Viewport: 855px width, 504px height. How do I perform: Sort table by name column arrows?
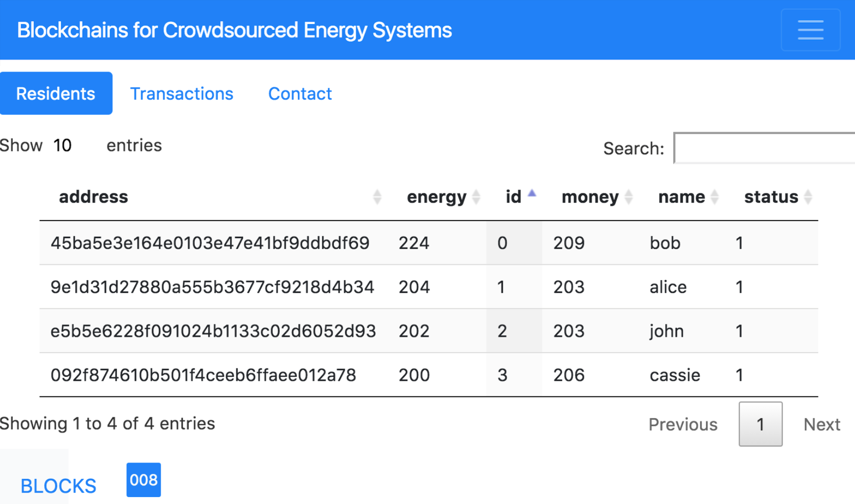(714, 197)
